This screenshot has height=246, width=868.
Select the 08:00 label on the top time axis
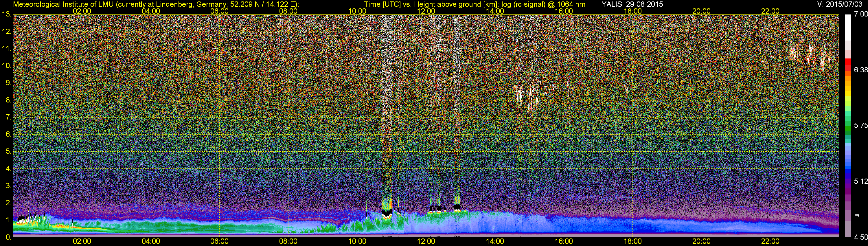pyautogui.click(x=288, y=11)
